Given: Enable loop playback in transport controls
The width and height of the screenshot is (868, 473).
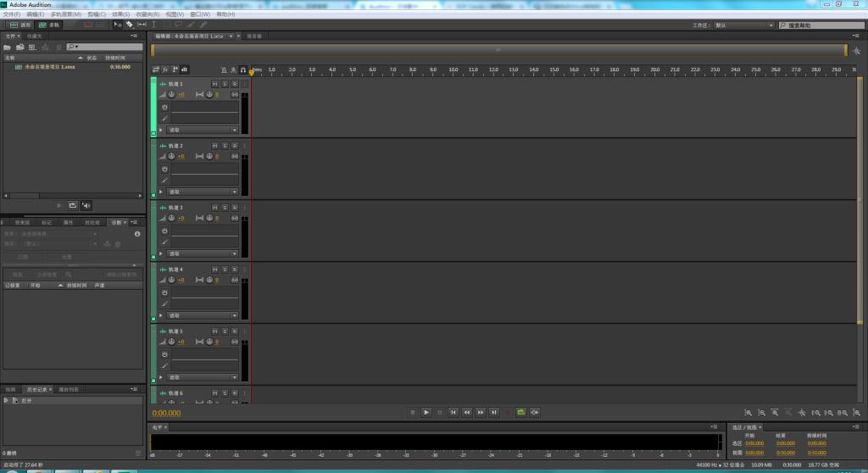Looking at the screenshot, I should click(521, 412).
